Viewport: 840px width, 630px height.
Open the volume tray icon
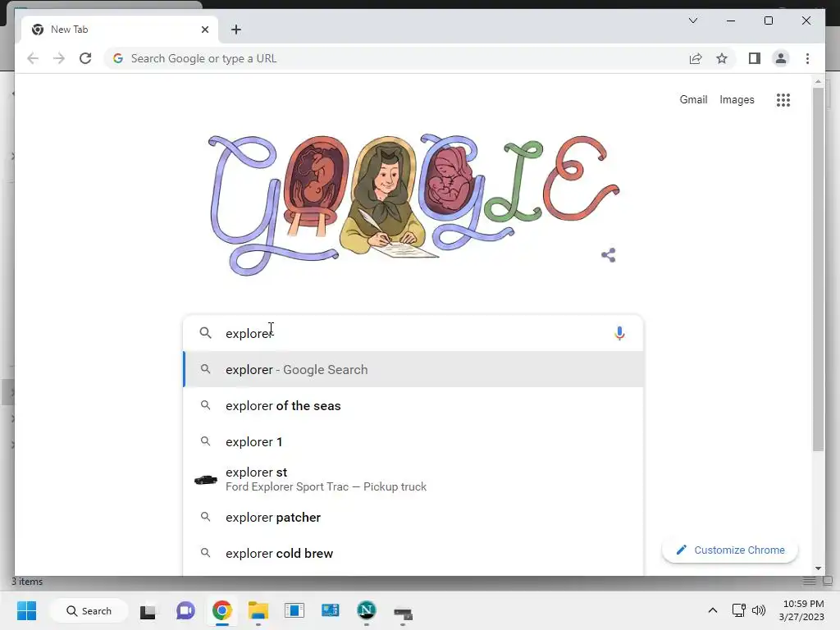pos(758,610)
